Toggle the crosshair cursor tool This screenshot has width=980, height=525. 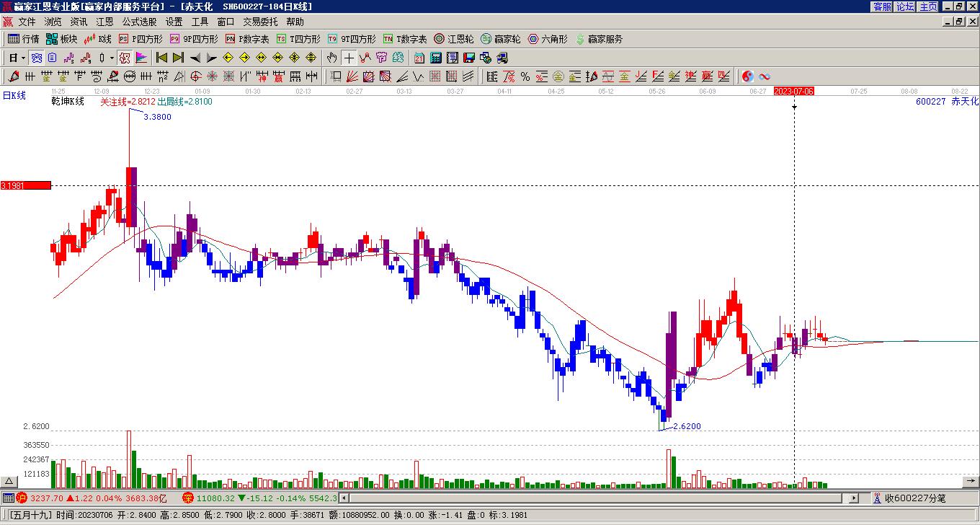click(x=349, y=58)
